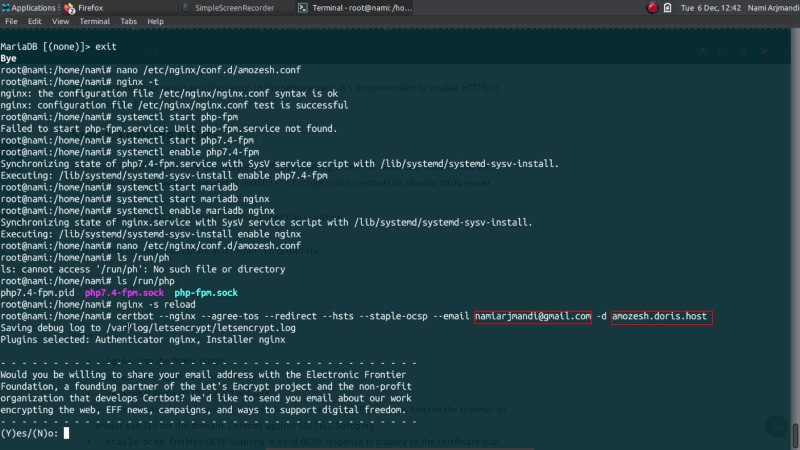Click the 'nginx -s reload' command line

tap(98, 305)
